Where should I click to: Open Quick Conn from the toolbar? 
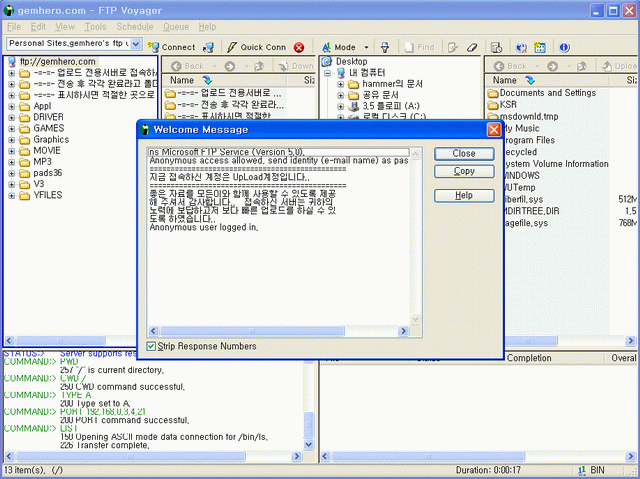[x=256, y=47]
